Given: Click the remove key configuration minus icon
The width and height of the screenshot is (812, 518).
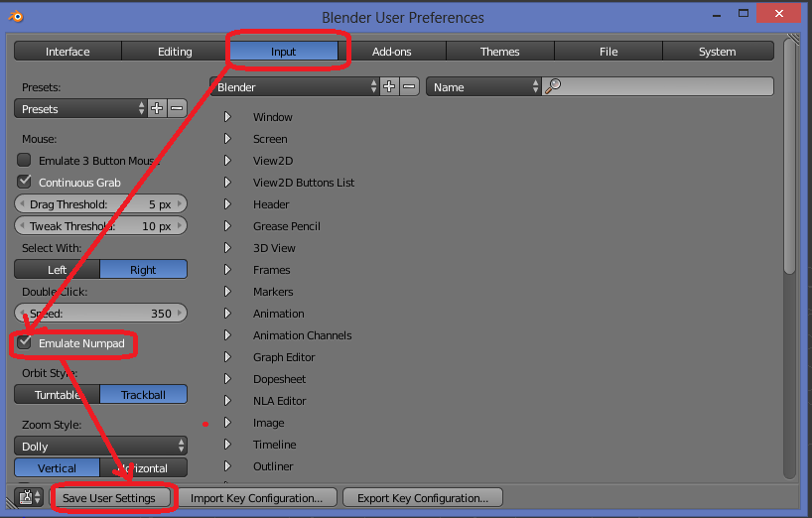Looking at the screenshot, I should pos(409,86).
